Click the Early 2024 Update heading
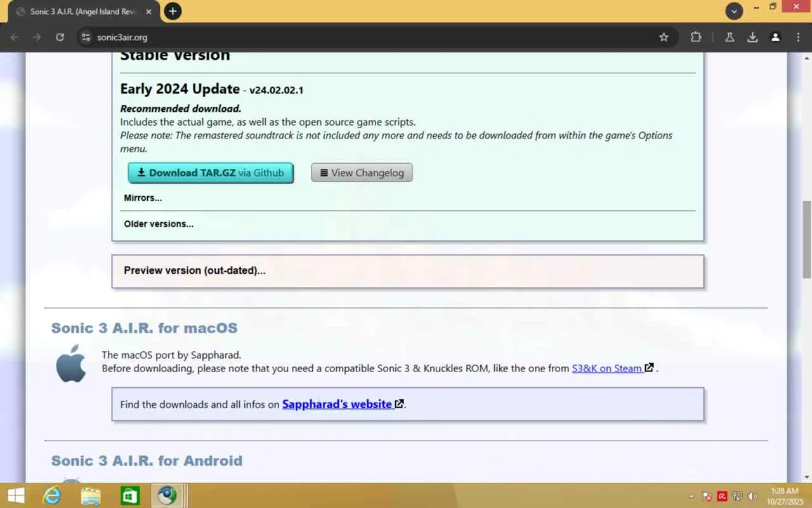The height and width of the screenshot is (508, 812). [x=180, y=89]
